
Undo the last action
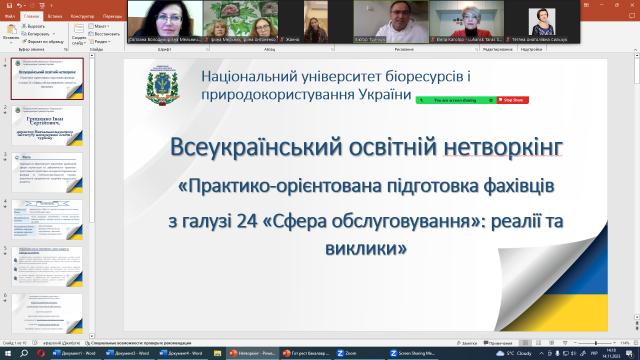(19, 6)
